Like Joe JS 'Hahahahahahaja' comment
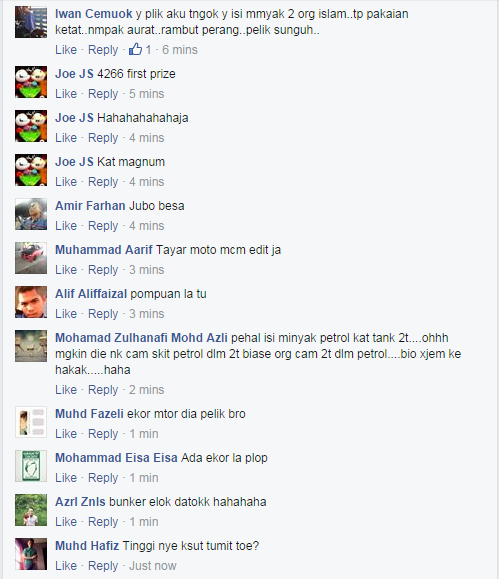Viewport: 499px width, 579px height. [x=66, y=138]
